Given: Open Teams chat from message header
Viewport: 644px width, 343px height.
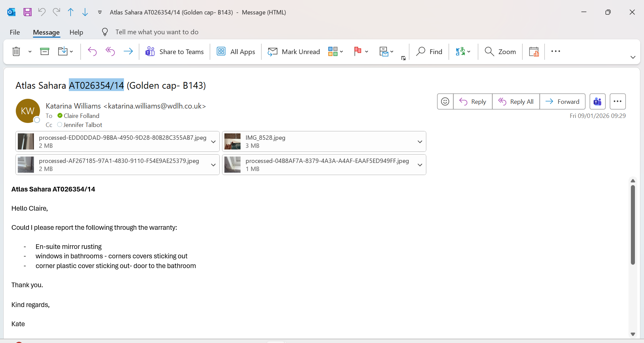Looking at the screenshot, I should 598,101.
